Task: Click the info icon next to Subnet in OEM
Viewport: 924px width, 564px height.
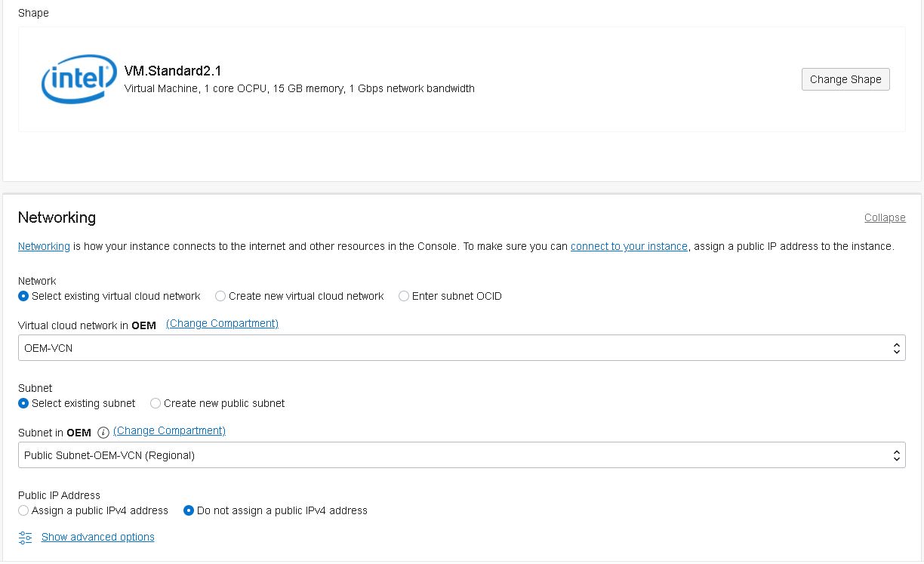Action: [103, 433]
